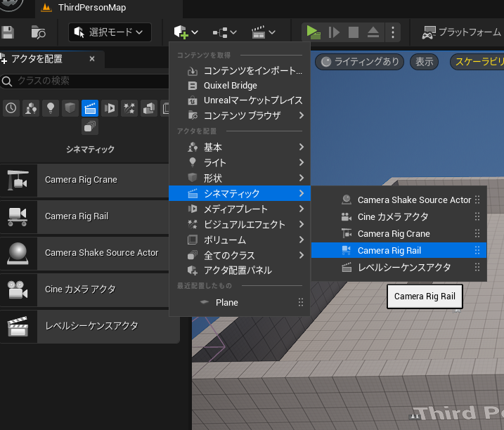Screen dimensions: 504x430
Task: Select the Visual Effects category icon
Action: [129, 107]
